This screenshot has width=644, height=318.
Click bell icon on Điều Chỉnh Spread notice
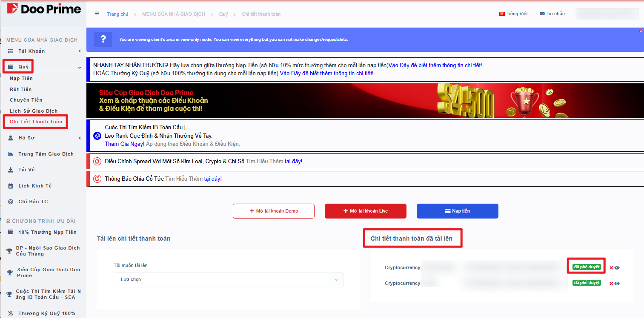[x=97, y=161]
